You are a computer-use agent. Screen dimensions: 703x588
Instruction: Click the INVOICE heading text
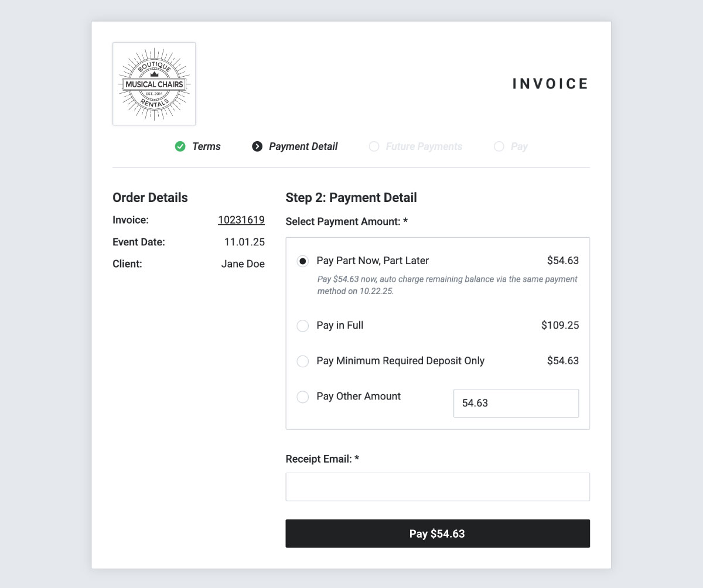[x=550, y=84]
